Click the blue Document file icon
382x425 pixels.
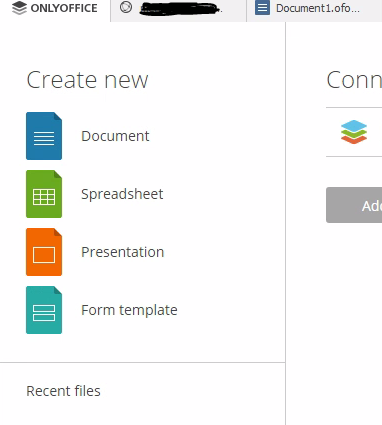coord(44,136)
